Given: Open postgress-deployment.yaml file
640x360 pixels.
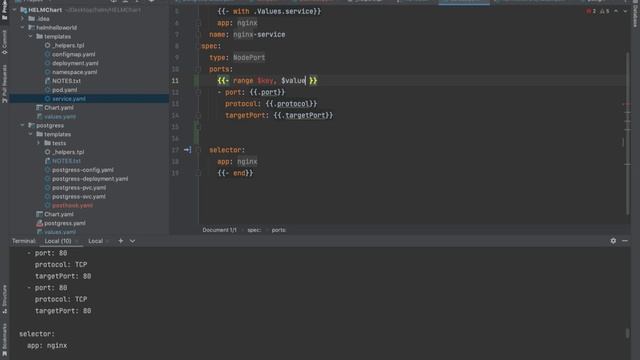Looking at the screenshot, I should click(90, 179).
